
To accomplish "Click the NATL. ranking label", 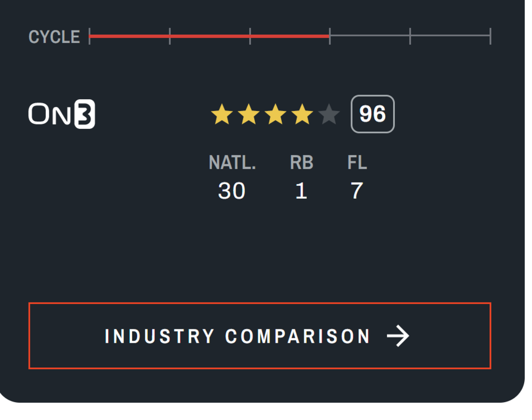I will coord(232,163).
